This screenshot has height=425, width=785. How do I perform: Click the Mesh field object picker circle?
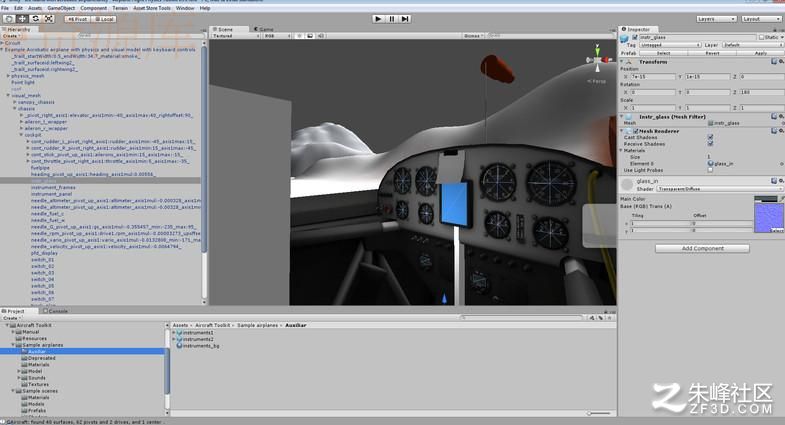782,123
